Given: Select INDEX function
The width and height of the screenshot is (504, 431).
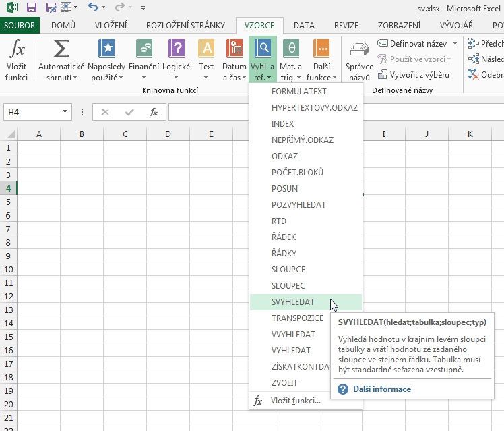Looking at the screenshot, I should click(x=306, y=124).
